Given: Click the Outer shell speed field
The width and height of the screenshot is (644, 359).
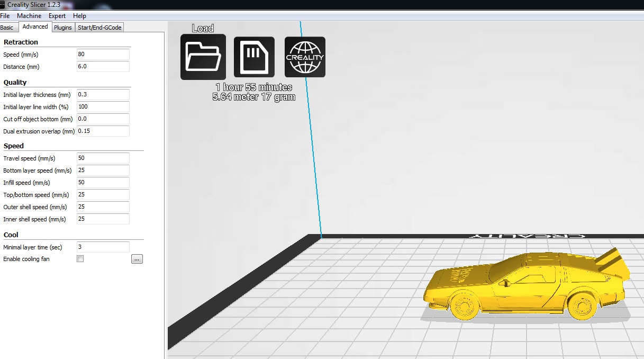Looking at the screenshot, I should (x=103, y=207).
